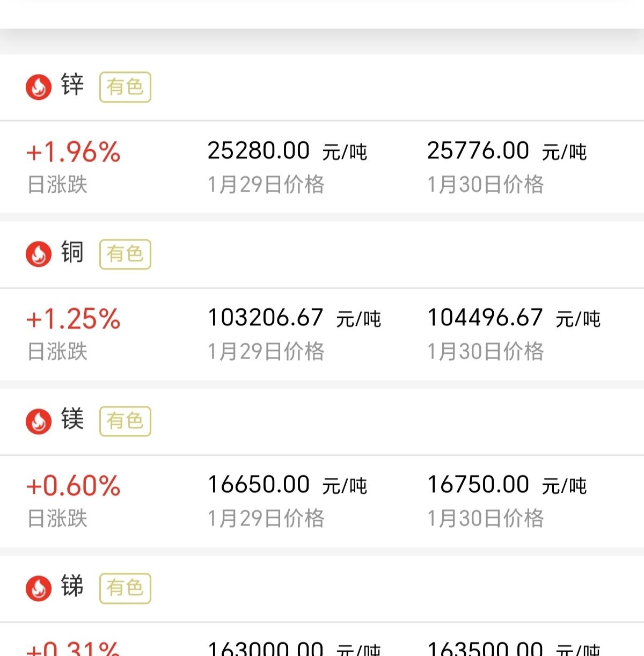Image resolution: width=644 pixels, height=656 pixels.
Task: Click the +0.60% daily change for magnesium
Action: (x=74, y=486)
